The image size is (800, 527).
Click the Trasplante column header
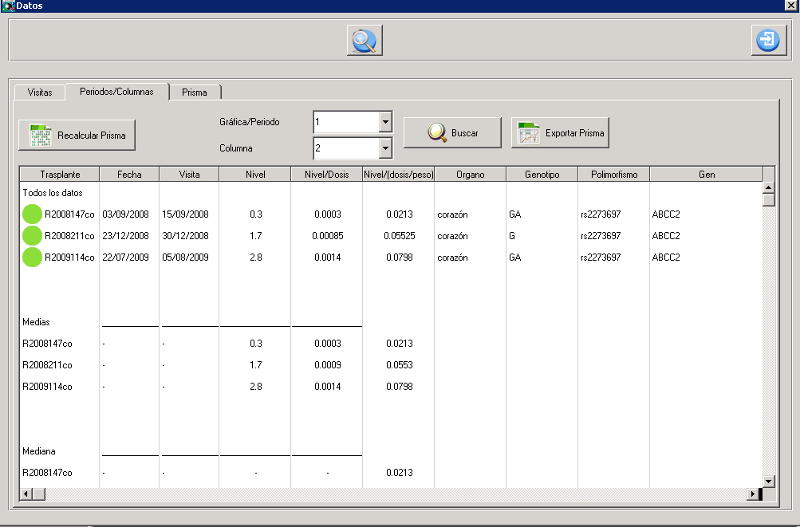point(59,174)
